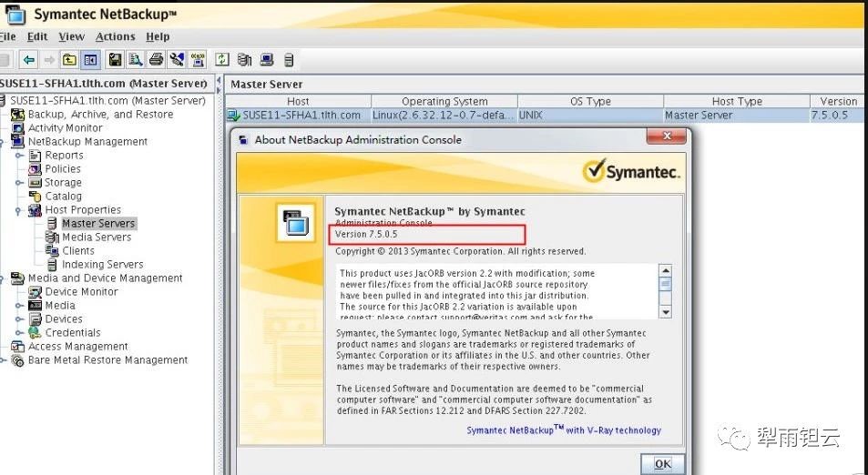Click version cell 7.5.0.5 in table
This screenshot has height=475, width=868.
(829, 115)
